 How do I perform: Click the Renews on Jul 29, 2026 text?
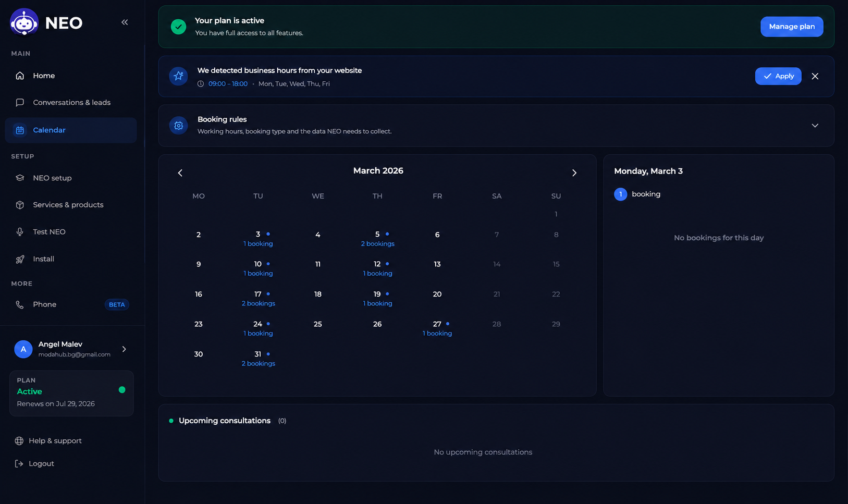[x=56, y=404]
